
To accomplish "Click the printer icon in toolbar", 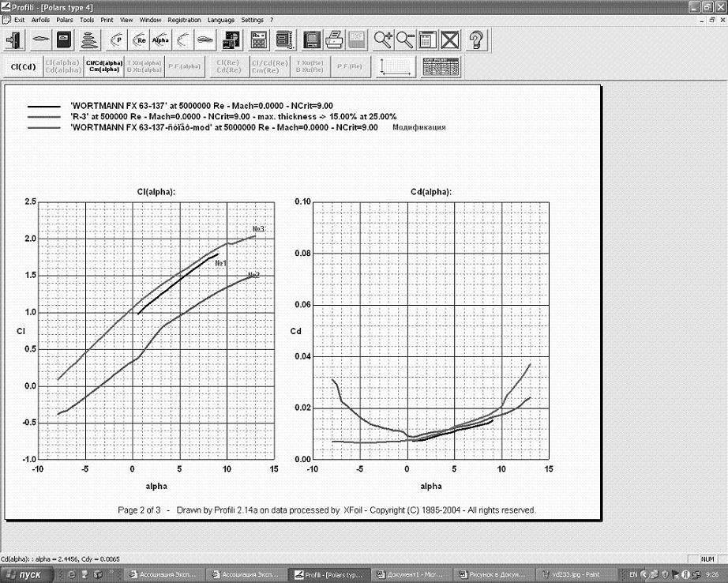I will click(334, 38).
